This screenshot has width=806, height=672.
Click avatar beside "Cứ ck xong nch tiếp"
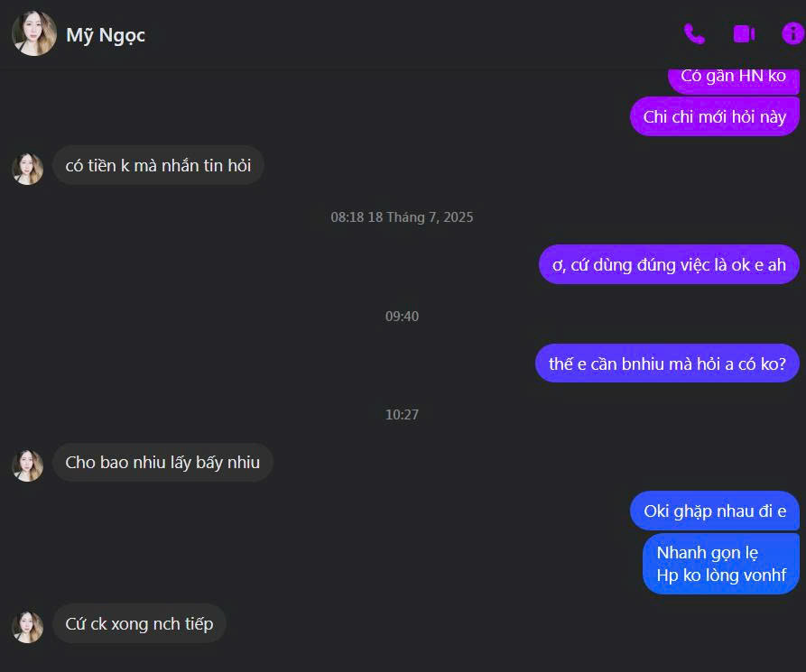[28, 627]
